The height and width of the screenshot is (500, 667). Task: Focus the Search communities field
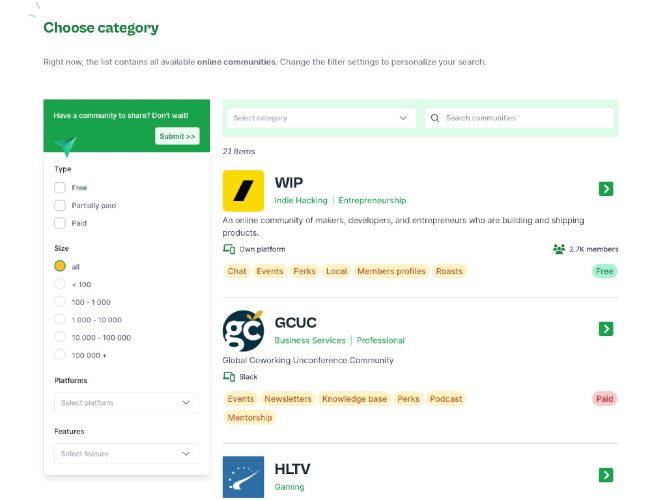(x=519, y=118)
